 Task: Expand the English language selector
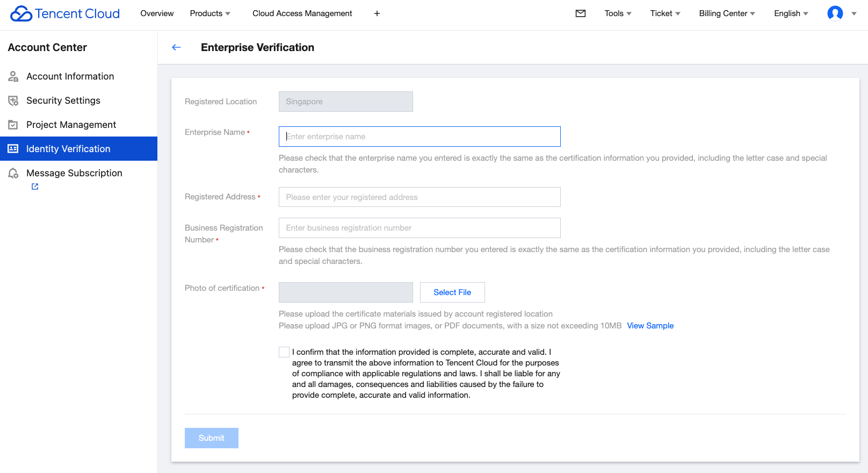point(791,13)
